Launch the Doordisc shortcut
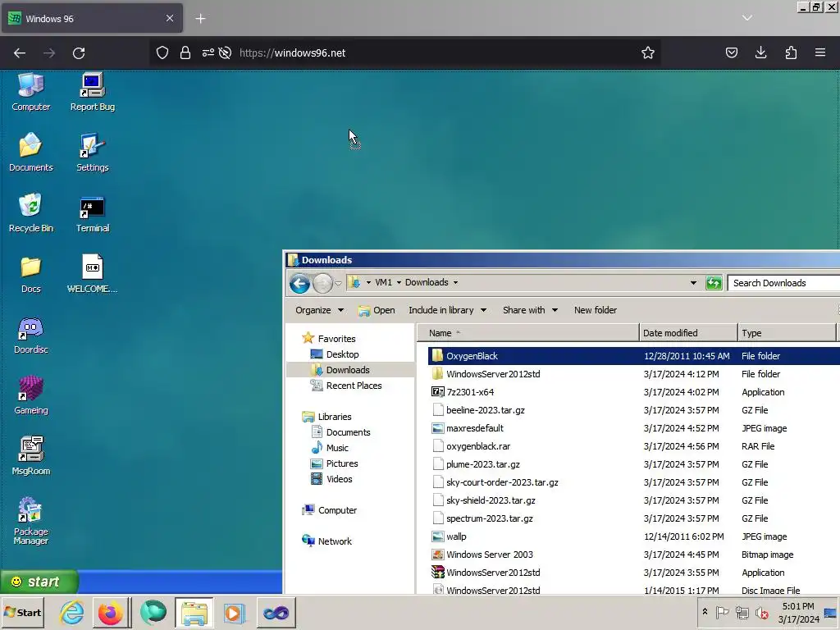This screenshot has width=840, height=630. click(x=30, y=336)
